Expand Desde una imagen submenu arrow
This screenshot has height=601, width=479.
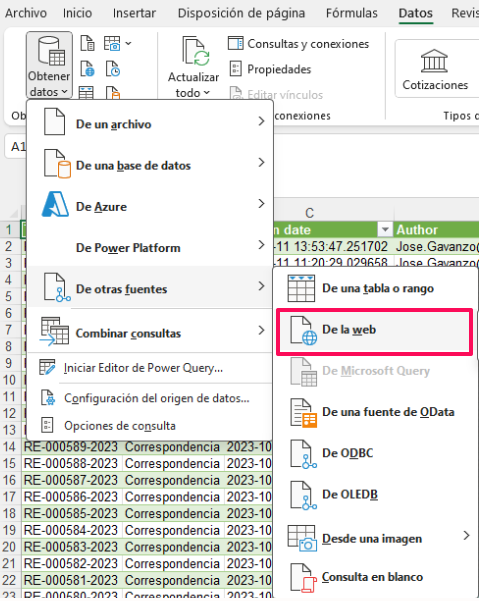(466, 535)
